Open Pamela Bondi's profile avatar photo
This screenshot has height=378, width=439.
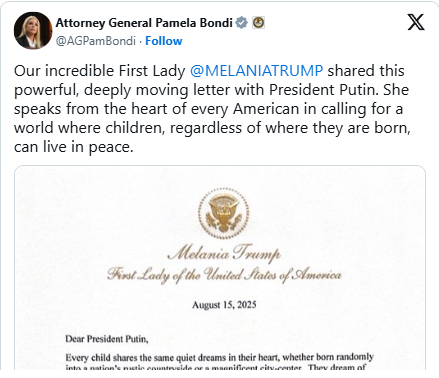pyautogui.click(x=33, y=31)
